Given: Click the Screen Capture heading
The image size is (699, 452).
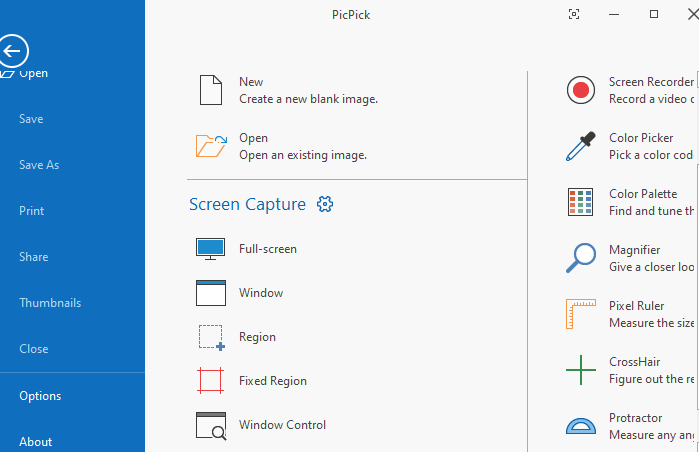Looking at the screenshot, I should pos(247,204).
